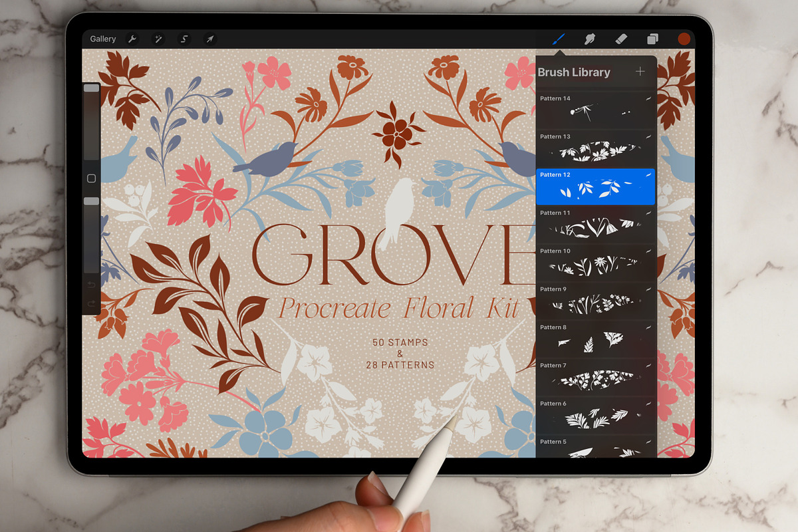This screenshot has width=798, height=532.
Task: Select the Paint brush tool
Action: 559,39
